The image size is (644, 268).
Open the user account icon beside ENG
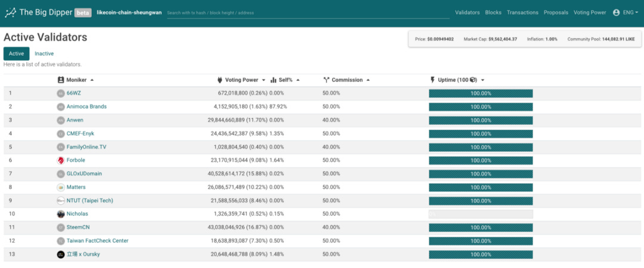[x=616, y=13]
